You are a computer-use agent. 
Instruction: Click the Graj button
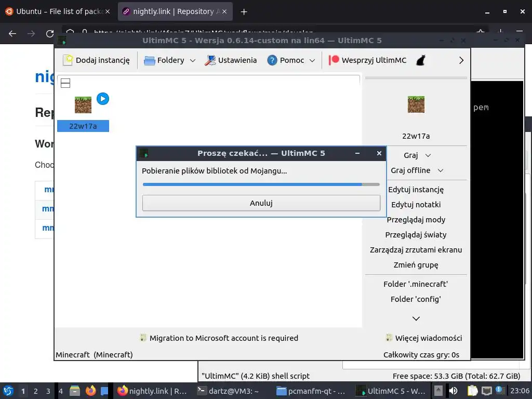410,155
